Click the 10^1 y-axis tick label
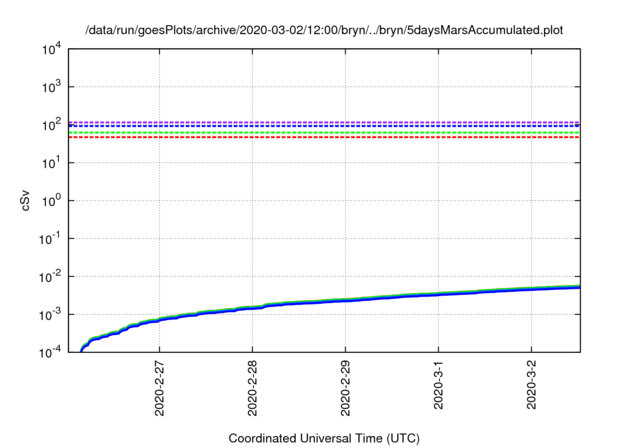 click(x=52, y=163)
